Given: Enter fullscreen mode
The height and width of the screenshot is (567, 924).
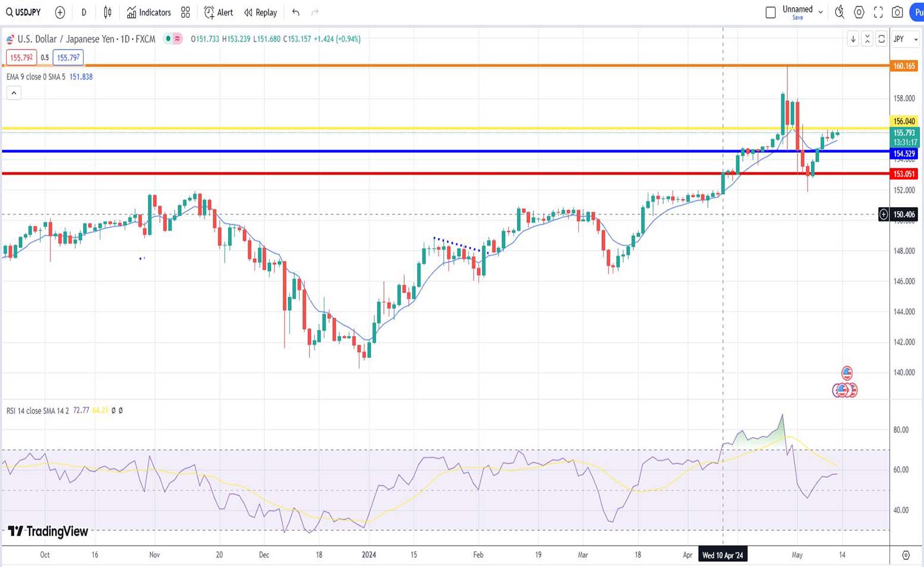Looking at the screenshot, I should coord(878,12).
